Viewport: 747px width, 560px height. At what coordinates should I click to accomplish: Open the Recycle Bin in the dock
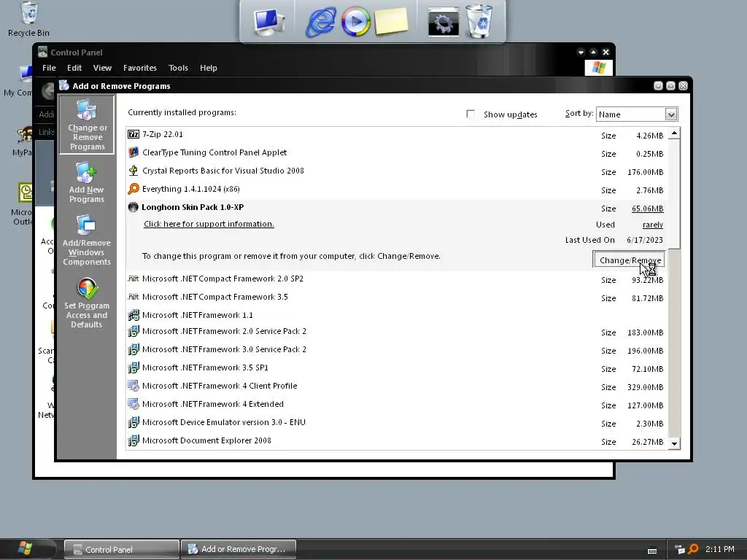479,21
